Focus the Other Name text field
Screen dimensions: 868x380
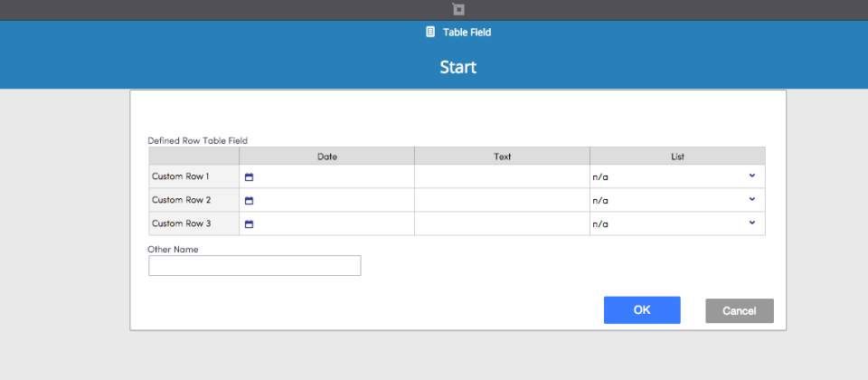(255, 265)
